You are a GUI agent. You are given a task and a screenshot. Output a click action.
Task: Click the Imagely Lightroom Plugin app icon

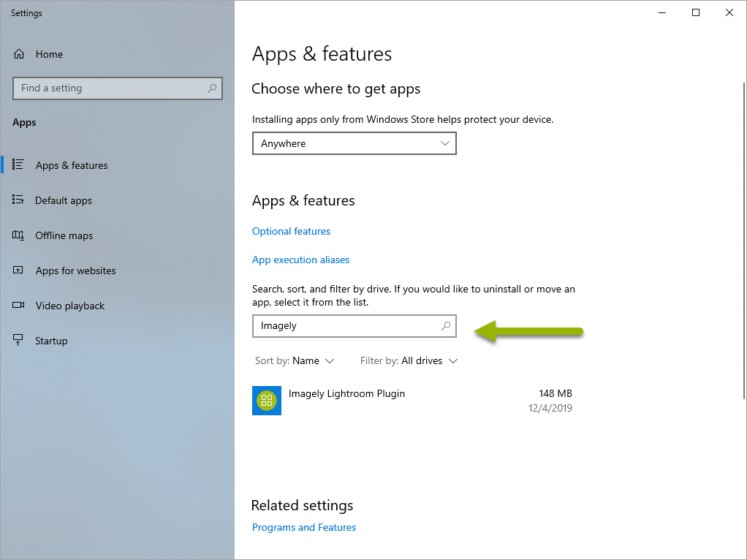[x=267, y=401]
